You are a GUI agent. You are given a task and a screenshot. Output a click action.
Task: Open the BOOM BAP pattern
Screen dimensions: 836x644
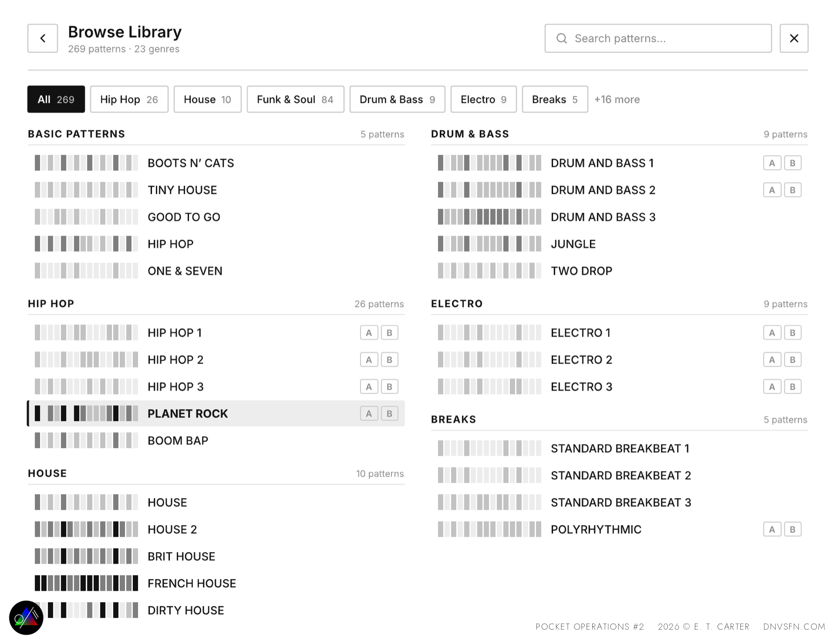216,440
